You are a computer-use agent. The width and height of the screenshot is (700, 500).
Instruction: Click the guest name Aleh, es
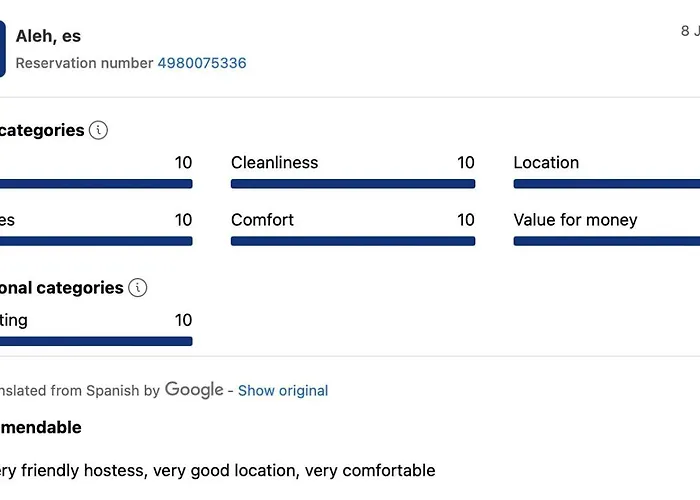[x=48, y=36]
